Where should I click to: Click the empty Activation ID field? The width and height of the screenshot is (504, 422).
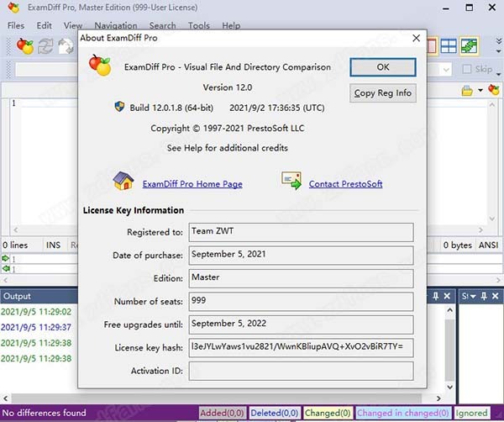click(x=301, y=371)
